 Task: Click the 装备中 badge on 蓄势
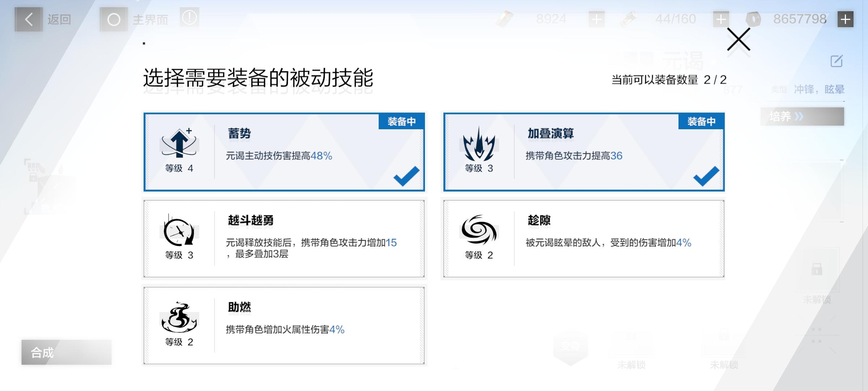[401, 122]
